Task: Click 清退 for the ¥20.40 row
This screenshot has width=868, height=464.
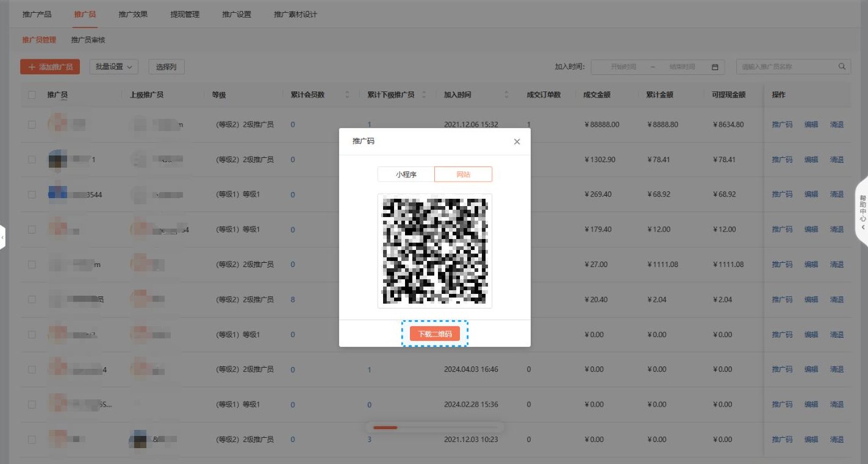Action: [837, 299]
